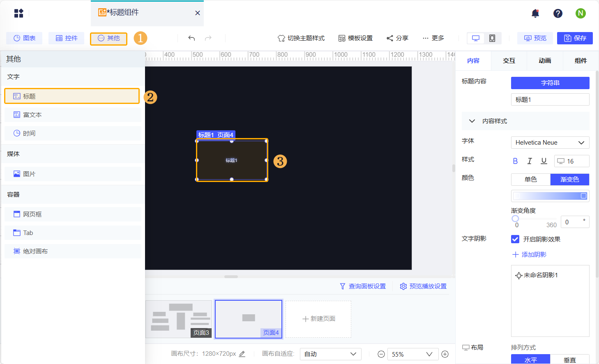The width and height of the screenshot is (599, 364).
Task: Zoom in with the plus icon
Action: click(445, 354)
